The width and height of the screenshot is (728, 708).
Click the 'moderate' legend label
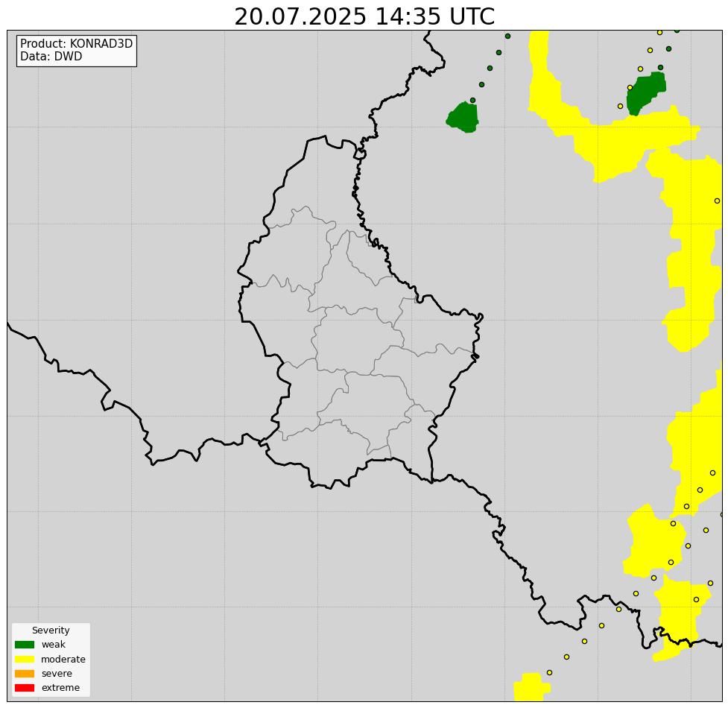(63, 659)
